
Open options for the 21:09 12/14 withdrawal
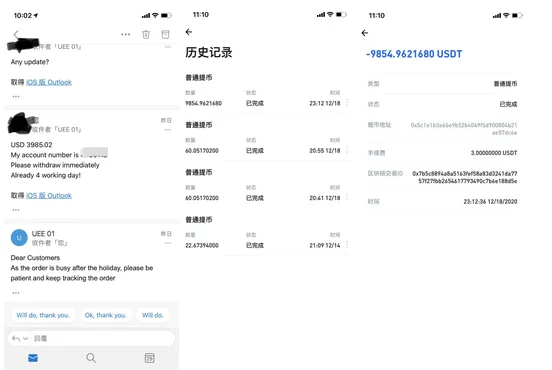pos(347,245)
